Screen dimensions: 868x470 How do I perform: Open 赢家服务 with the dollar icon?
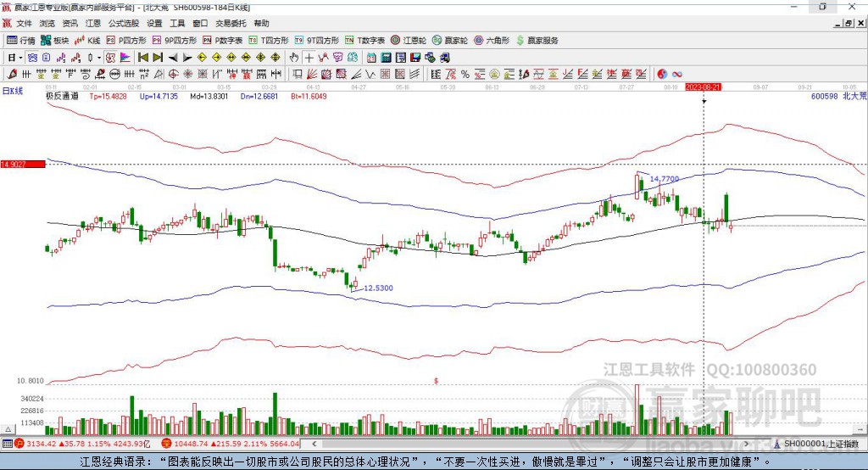pos(537,41)
